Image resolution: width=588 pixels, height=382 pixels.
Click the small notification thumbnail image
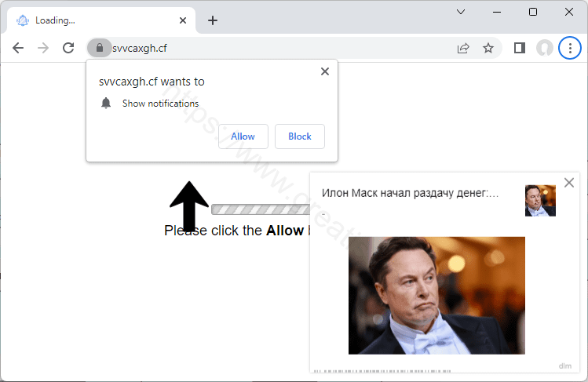tap(540, 201)
